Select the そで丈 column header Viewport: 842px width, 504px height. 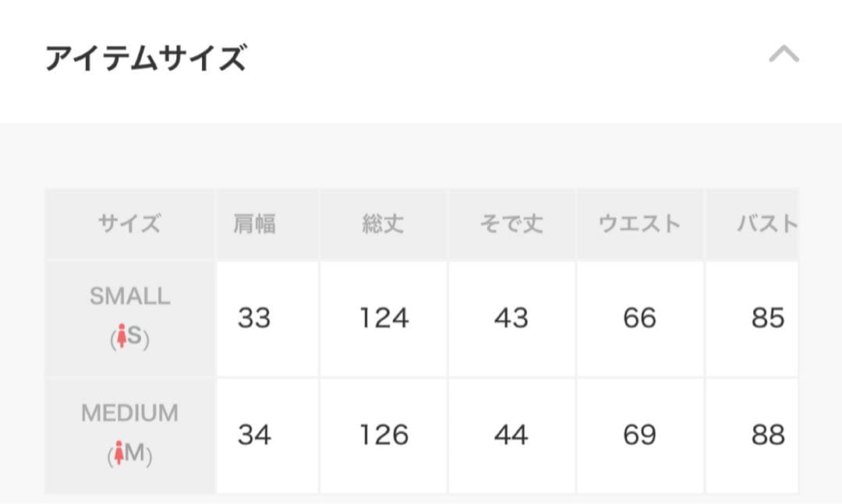pos(511,224)
